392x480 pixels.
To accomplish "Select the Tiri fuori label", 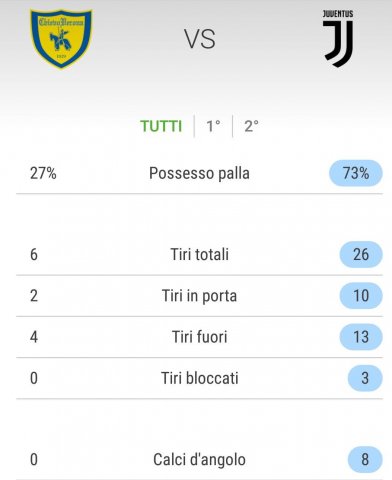I will [x=199, y=337].
